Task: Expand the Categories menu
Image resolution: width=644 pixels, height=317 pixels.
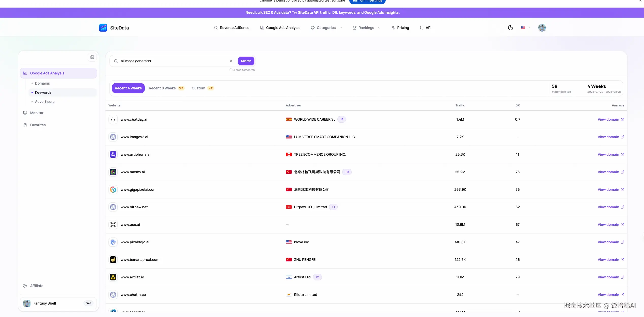Action: (x=326, y=28)
